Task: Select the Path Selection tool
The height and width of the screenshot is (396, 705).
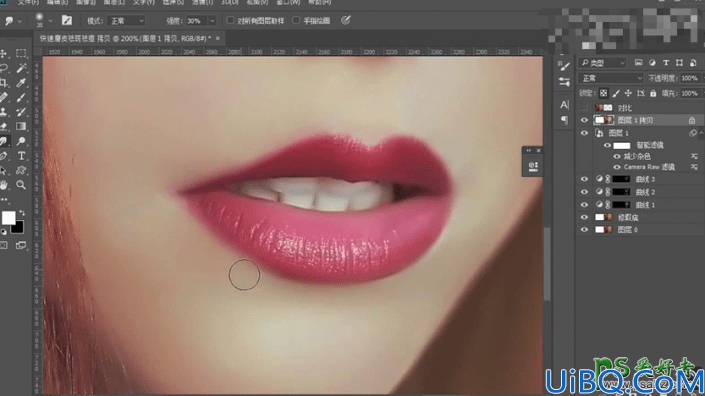Action: 4,170
